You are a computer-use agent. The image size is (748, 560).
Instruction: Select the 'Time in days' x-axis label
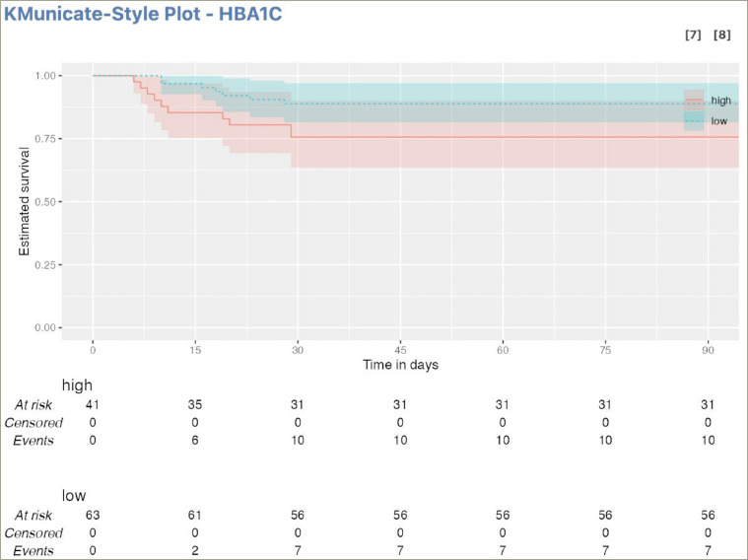[399, 365]
